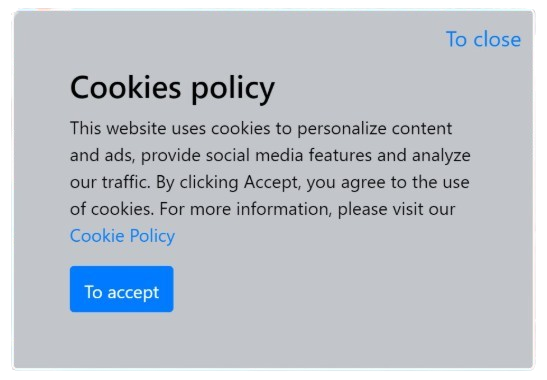Click the word "website" in the description

pos(136,128)
